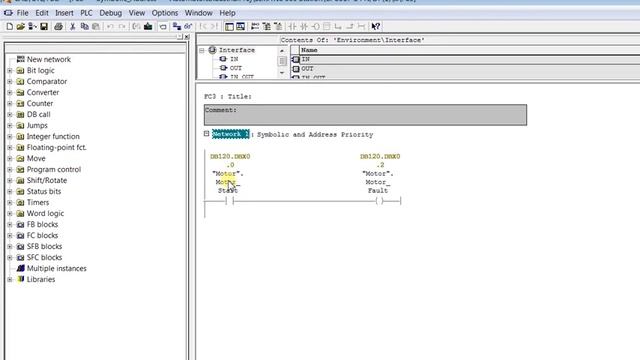Image resolution: width=640 pixels, height=360 pixels.
Task: Insert a normally open contact
Action: coord(292,27)
